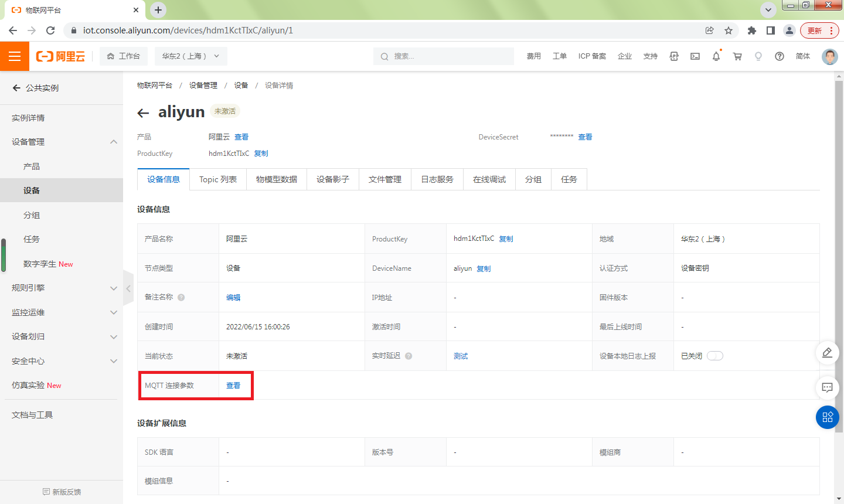The height and width of the screenshot is (504, 844).
Task: Collapse the left sidebar with the arrow handle
Action: [128, 288]
